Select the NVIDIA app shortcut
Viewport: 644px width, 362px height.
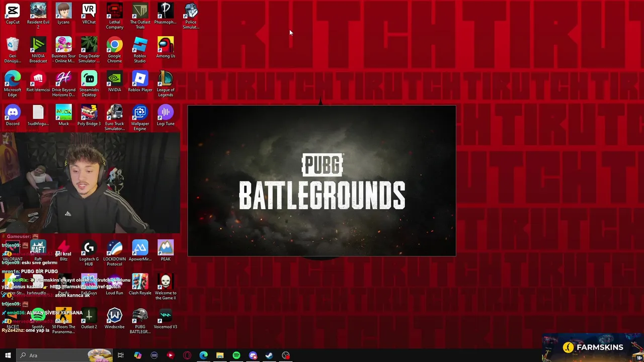tap(114, 81)
